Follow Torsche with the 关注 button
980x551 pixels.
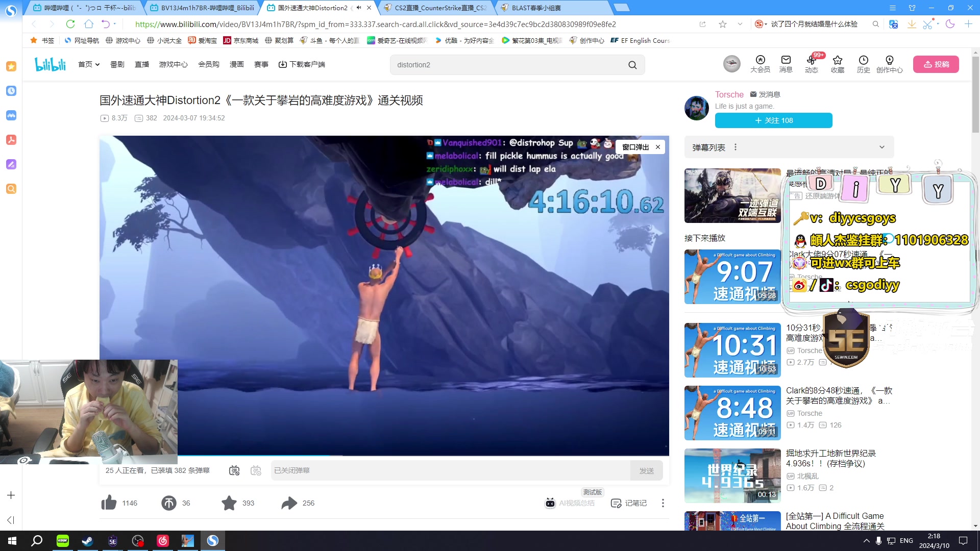pyautogui.click(x=773, y=120)
